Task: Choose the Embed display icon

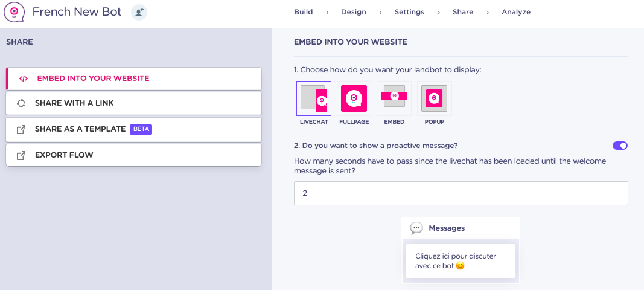Action: tap(394, 98)
